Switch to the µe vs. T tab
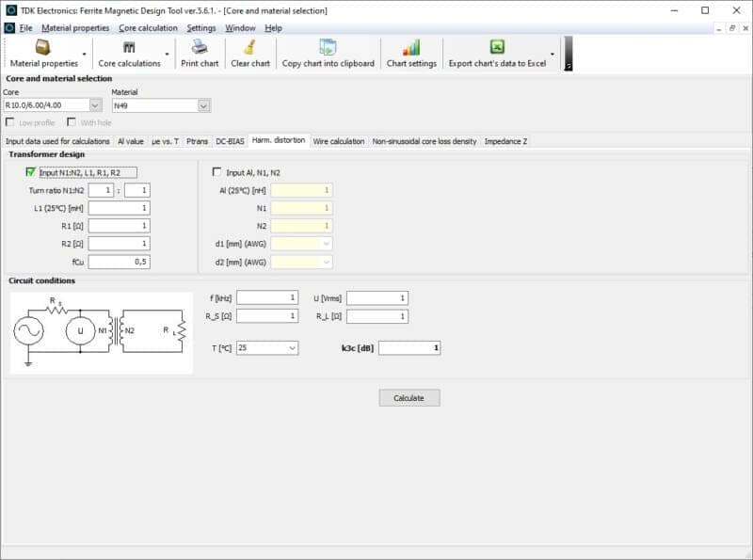753x560 pixels. click(x=166, y=141)
